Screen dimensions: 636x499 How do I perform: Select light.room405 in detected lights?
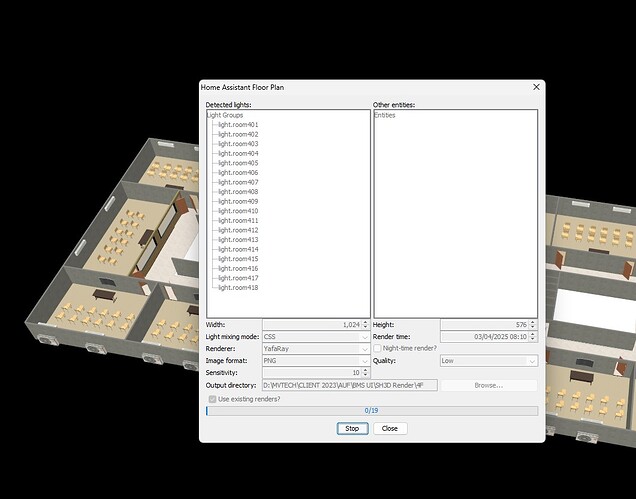pos(238,163)
